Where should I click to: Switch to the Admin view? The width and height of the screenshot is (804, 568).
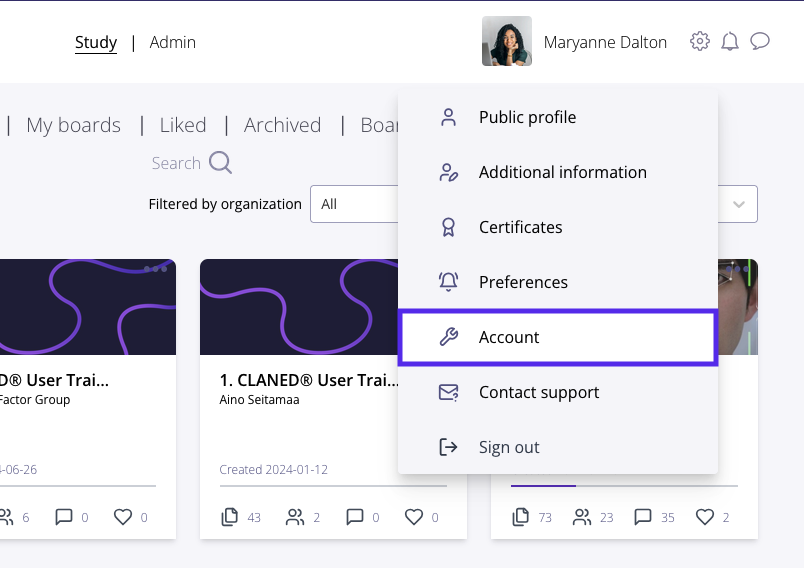(172, 42)
